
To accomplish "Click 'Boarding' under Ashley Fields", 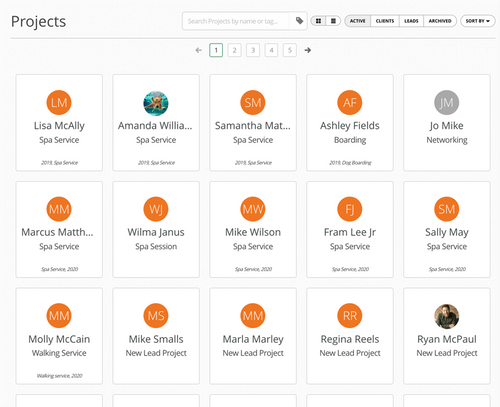I will (x=350, y=140).
